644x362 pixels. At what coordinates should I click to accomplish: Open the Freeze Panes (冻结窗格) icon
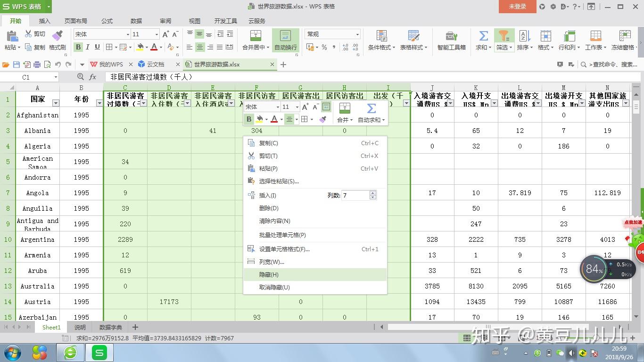pos(625,36)
